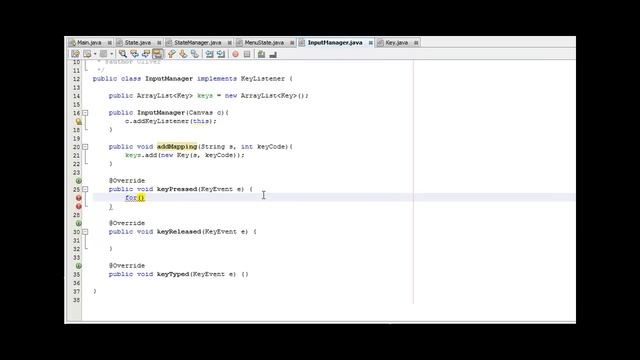Click Find Next Occurrence icon

point(146,54)
